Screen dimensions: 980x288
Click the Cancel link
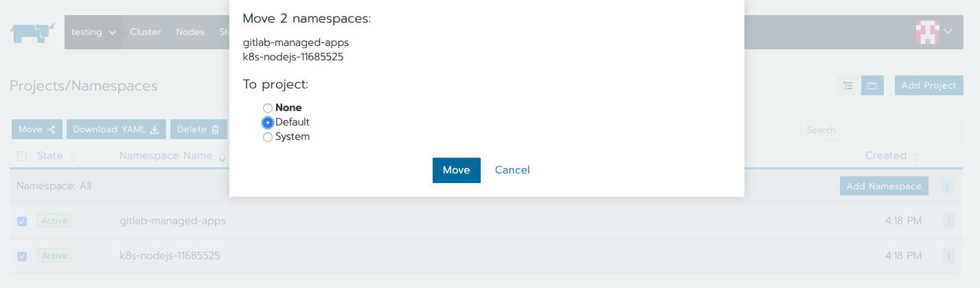[x=512, y=170]
